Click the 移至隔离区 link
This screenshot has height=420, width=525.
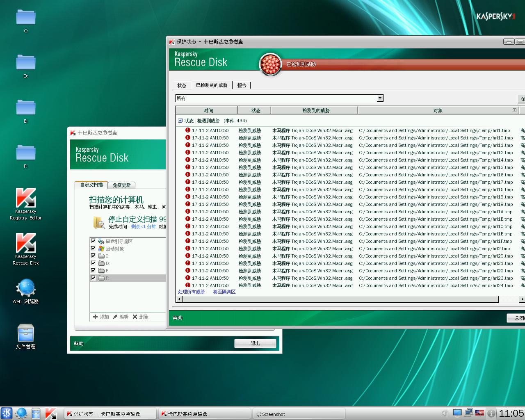pyautogui.click(x=224, y=292)
